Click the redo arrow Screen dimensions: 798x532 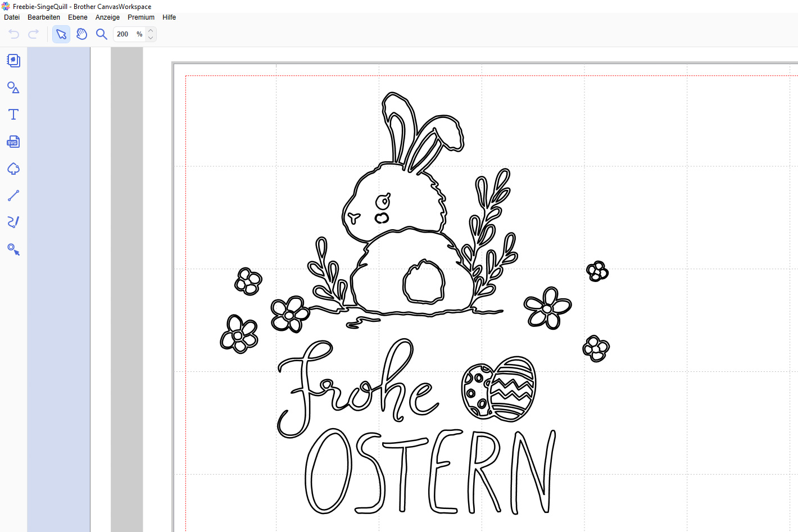34,34
